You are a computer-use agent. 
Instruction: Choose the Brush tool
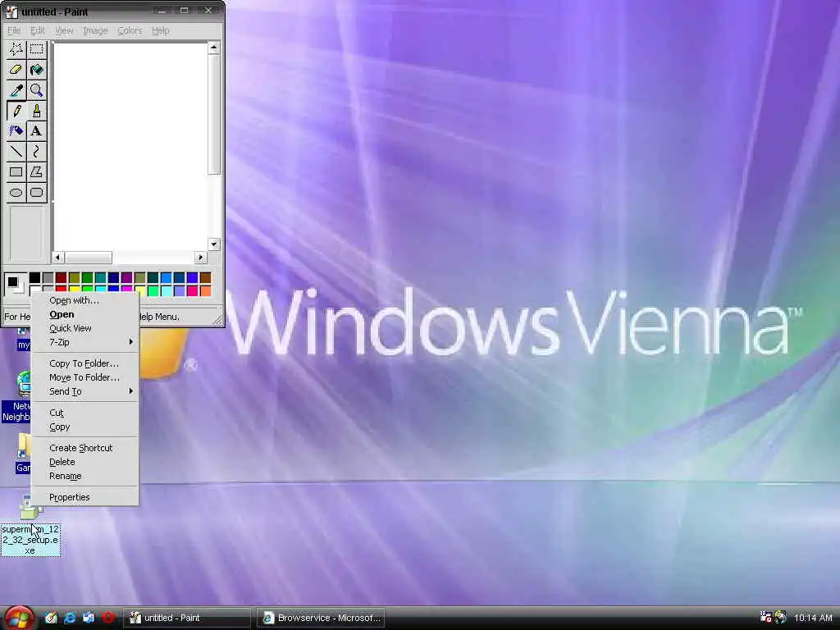pos(36,111)
